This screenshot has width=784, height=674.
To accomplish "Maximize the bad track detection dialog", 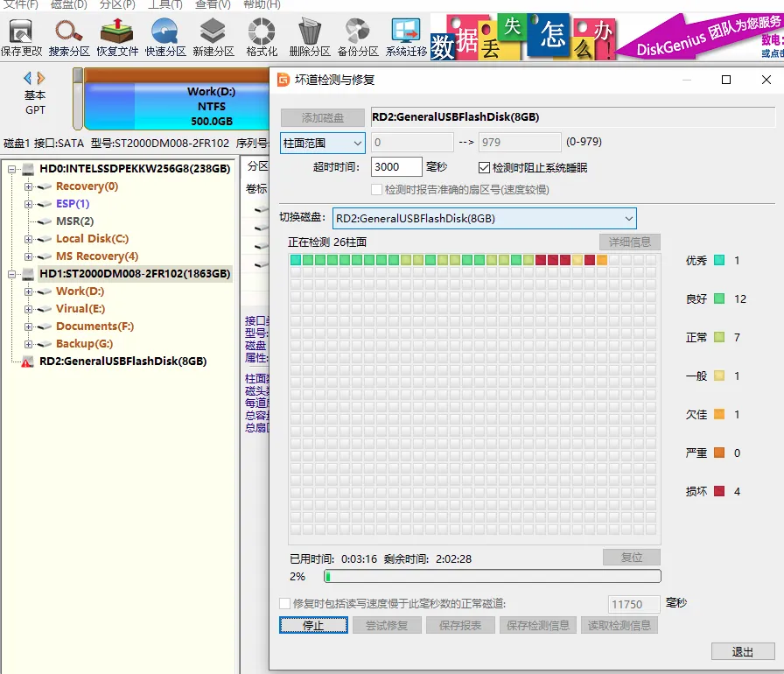I will pyautogui.click(x=726, y=80).
